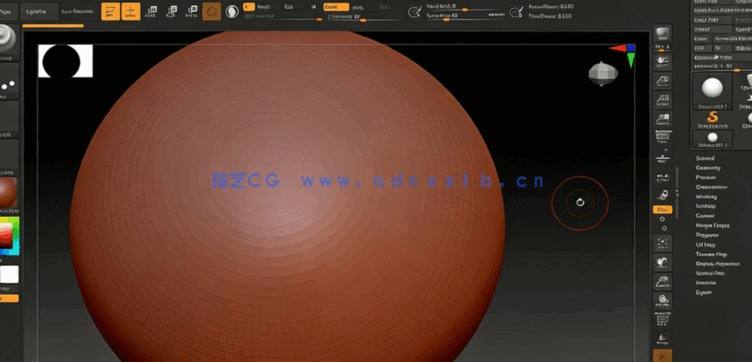
Task: Click the Zoom canvas icon on right shelf
Action: pyautogui.click(x=663, y=81)
